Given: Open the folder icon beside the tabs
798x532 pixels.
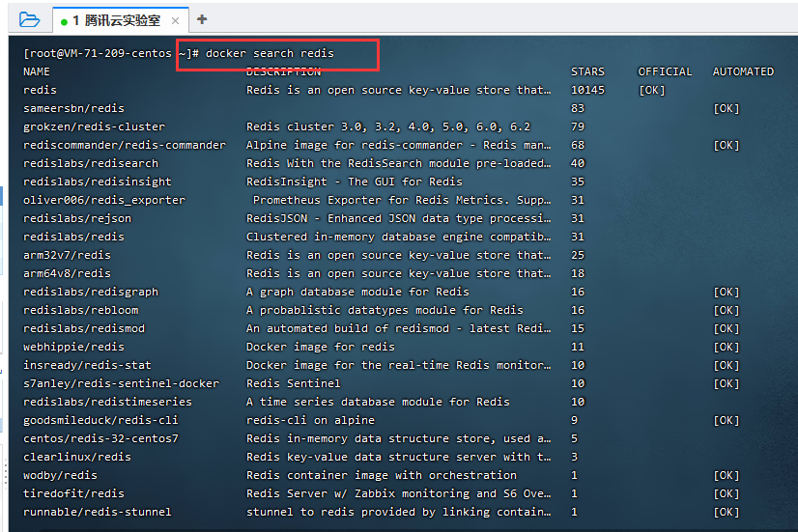Looking at the screenshot, I should pyautogui.click(x=29, y=20).
